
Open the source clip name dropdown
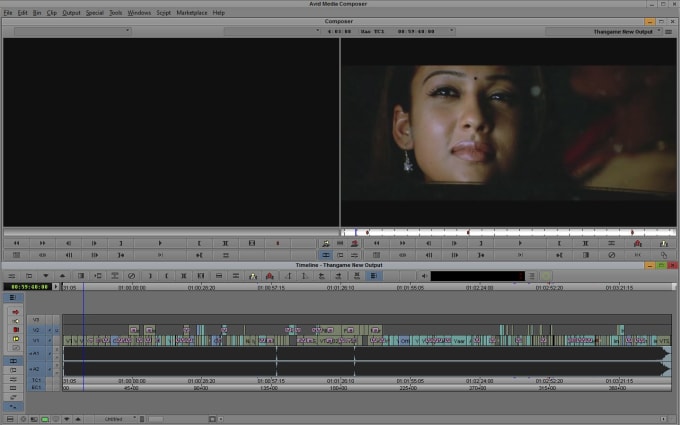(x=72, y=31)
